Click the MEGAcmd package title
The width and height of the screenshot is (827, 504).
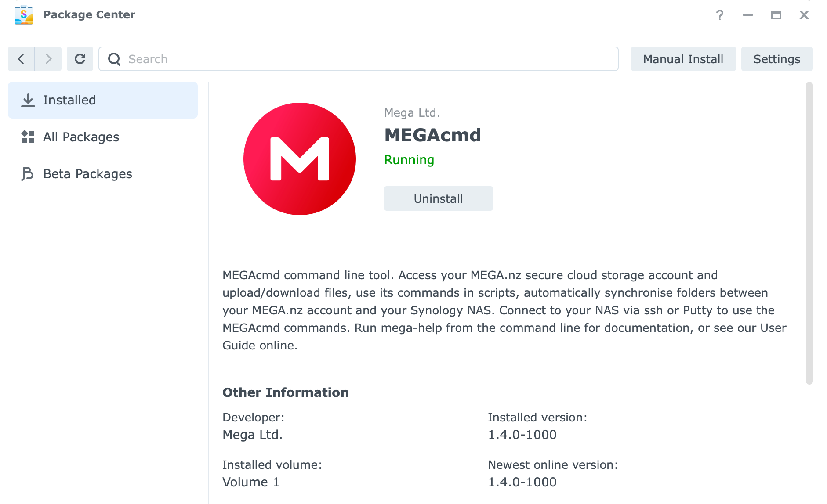pos(433,135)
